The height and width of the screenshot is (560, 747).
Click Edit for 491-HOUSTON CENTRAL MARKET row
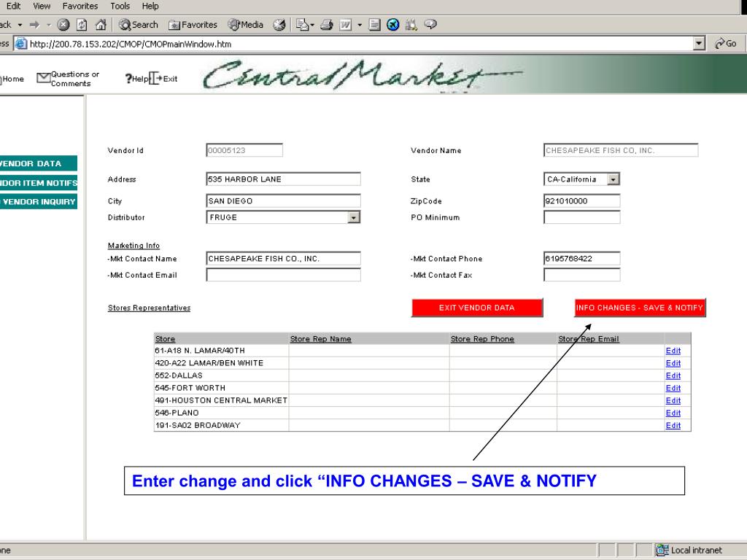coord(673,400)
